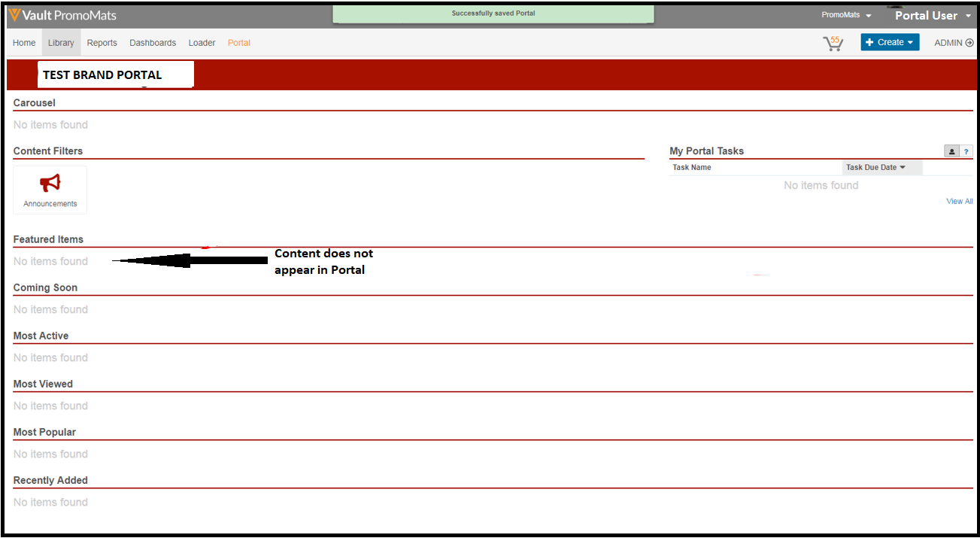Click the Announcements megaphone icon

pos(50,183)
